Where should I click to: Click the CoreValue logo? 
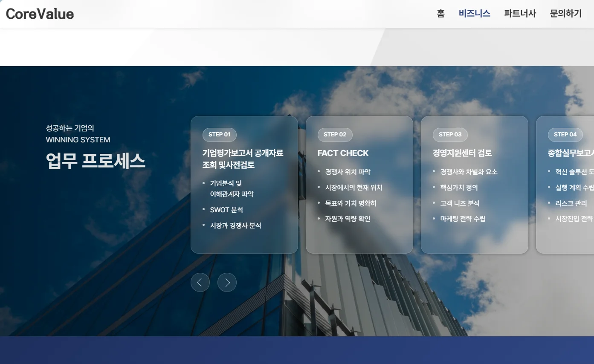[x=40, y=14]
